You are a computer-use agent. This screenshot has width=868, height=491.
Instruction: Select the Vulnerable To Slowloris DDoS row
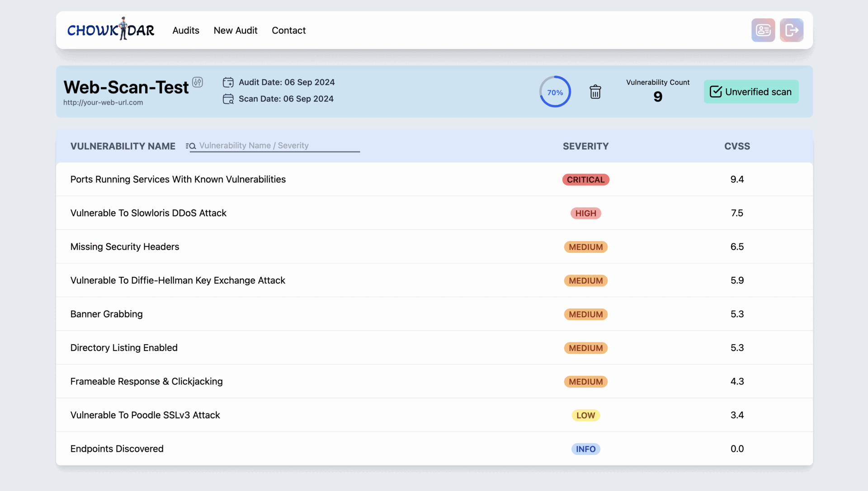(434, 212)
